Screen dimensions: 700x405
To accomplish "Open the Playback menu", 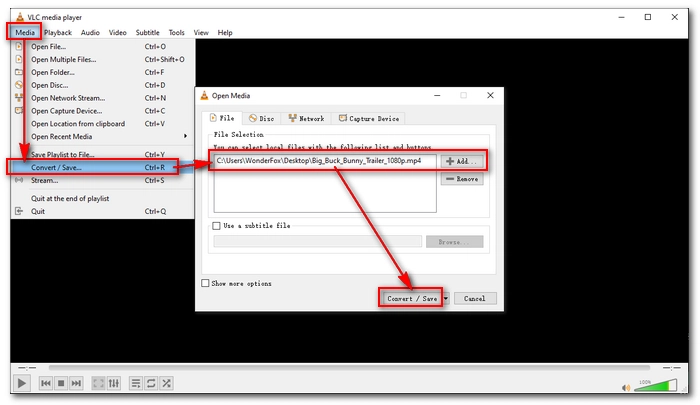I will point(58,32).
